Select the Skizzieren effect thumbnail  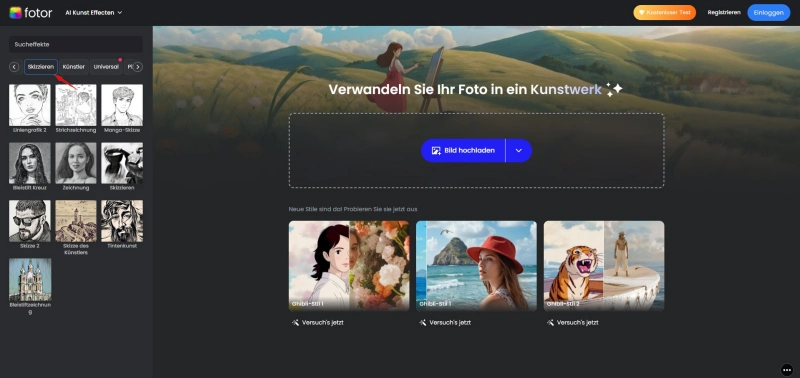(122, 163)
